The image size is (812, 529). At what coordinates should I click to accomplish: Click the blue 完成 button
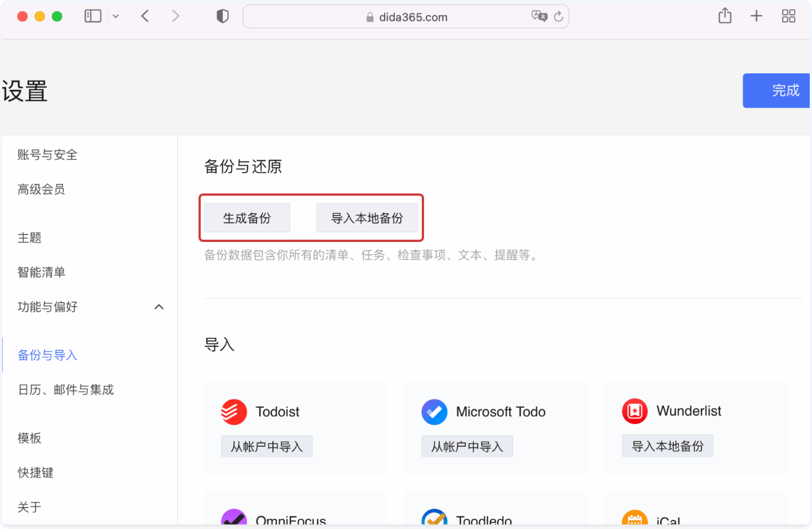[x=776, y=90]
